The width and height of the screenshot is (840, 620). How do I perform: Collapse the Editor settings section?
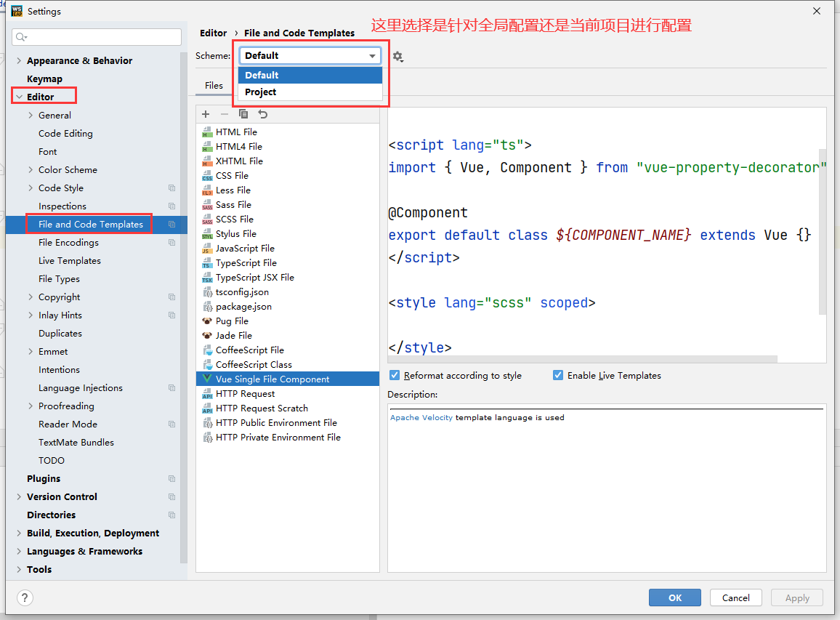[x=19, y=97]
